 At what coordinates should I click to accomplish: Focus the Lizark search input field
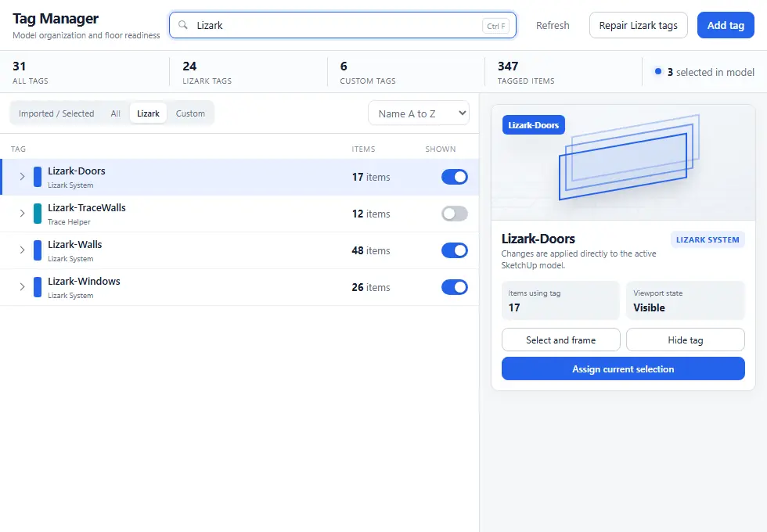[343, 25]
